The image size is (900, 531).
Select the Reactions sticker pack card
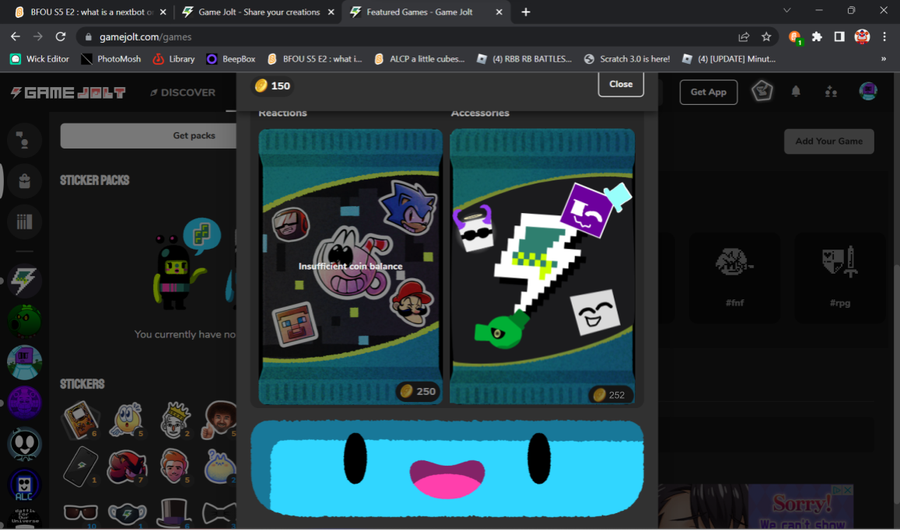click(x=351, y=266)
